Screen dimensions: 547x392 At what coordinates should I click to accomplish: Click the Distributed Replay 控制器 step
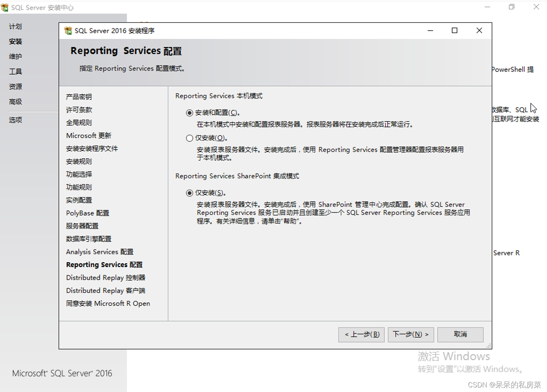click(x=106, y=277)
